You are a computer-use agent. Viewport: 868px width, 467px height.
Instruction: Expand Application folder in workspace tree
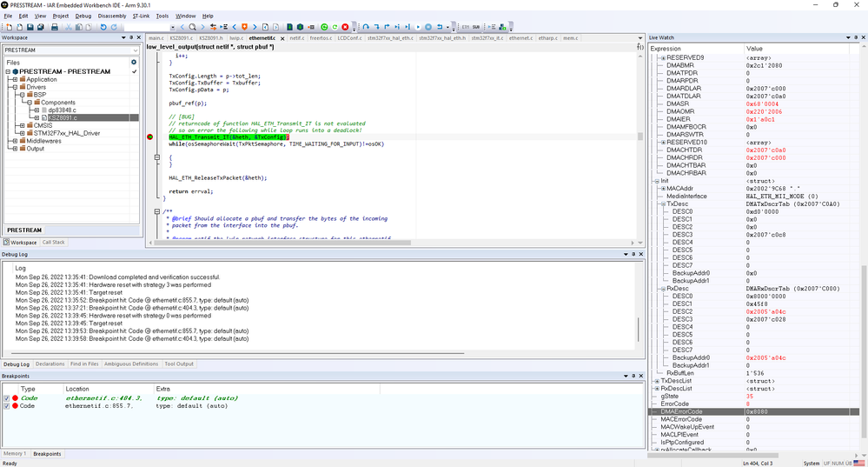click(15, 79)
